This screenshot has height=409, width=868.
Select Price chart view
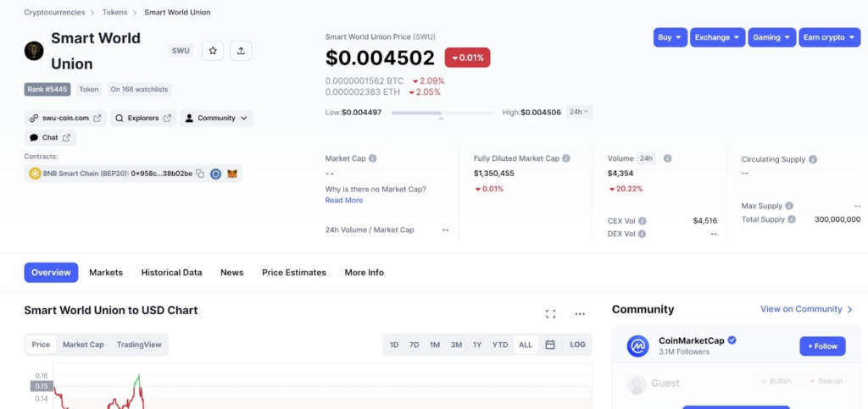(x=41, y=345)
